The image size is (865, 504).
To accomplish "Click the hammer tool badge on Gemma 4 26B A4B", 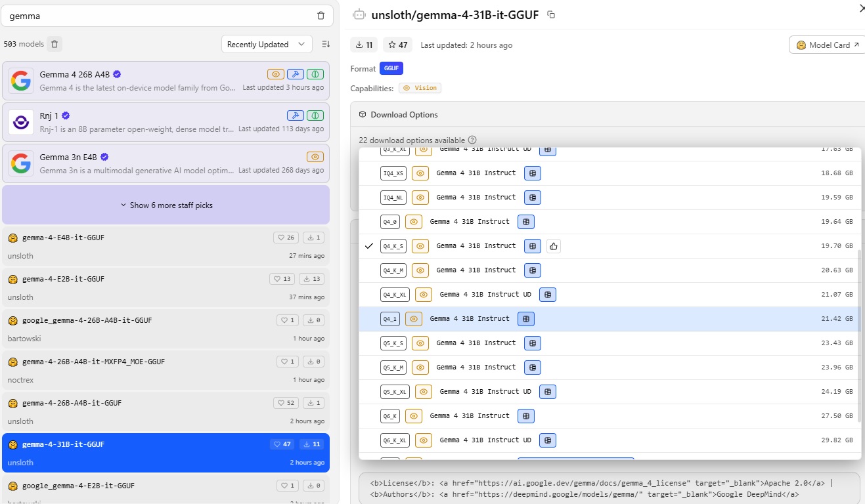I will tap(296, 74).
